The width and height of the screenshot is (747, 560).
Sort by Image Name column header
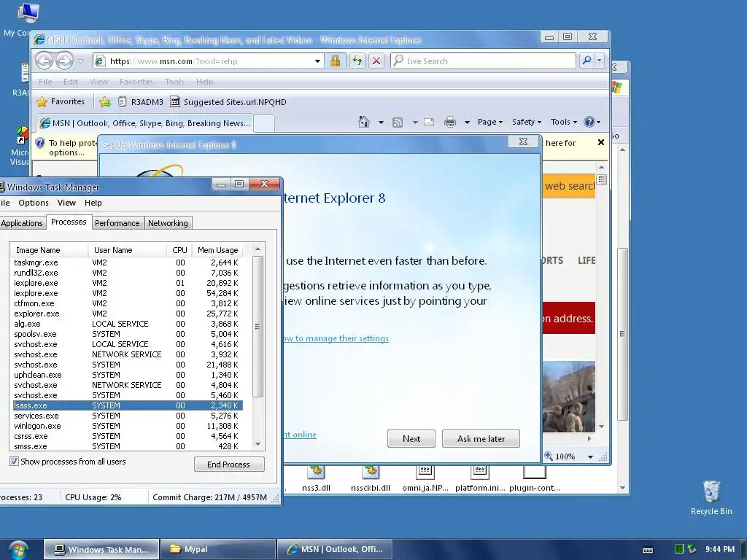49,250
